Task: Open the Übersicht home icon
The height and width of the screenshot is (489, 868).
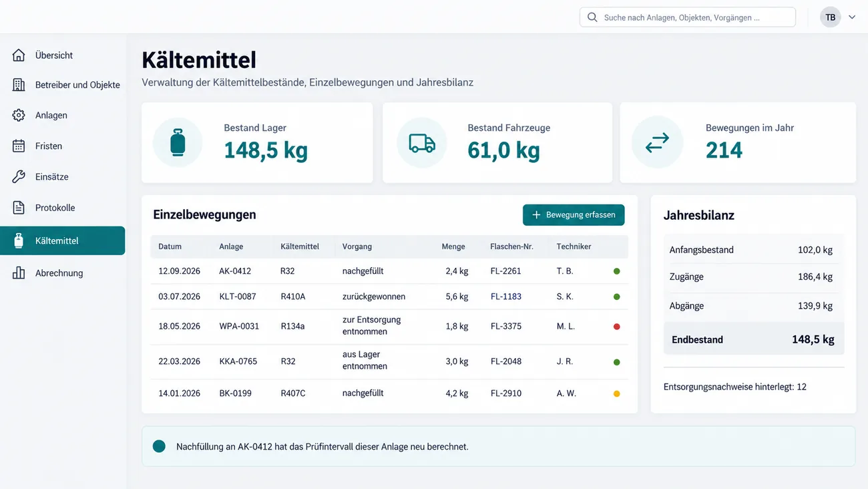Action: pos(19,55)
